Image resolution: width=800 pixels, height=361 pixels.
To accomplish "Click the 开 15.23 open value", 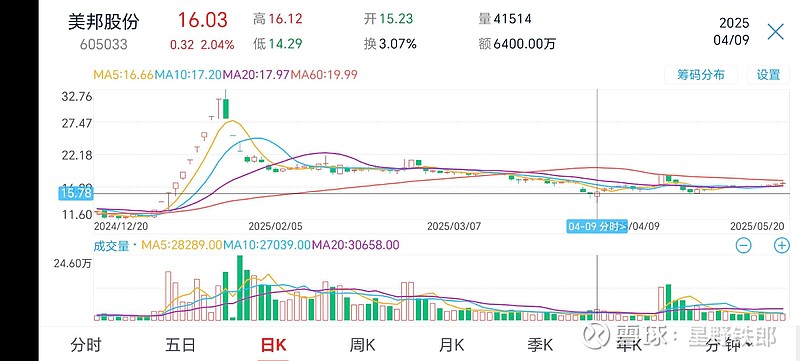I will pyautogui.click(x=388, y=19).
